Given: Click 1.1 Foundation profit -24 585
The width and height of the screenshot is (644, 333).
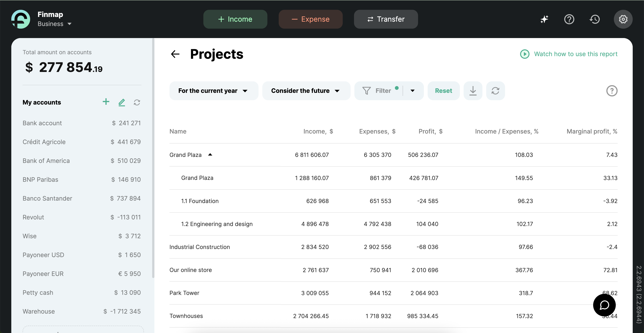Looking at the screenshot, I should [x=427, y=201].
